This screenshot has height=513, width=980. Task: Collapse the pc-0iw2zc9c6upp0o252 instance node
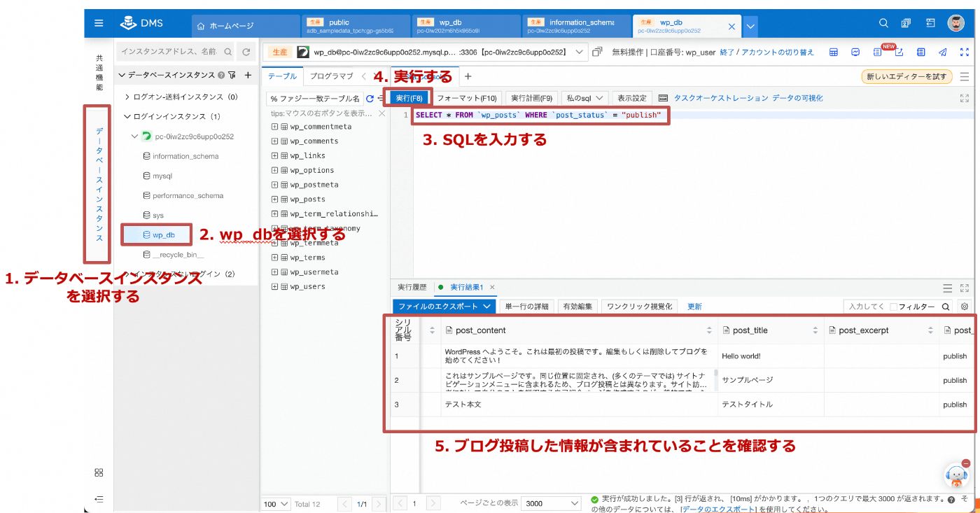click(x=135, y=136)
